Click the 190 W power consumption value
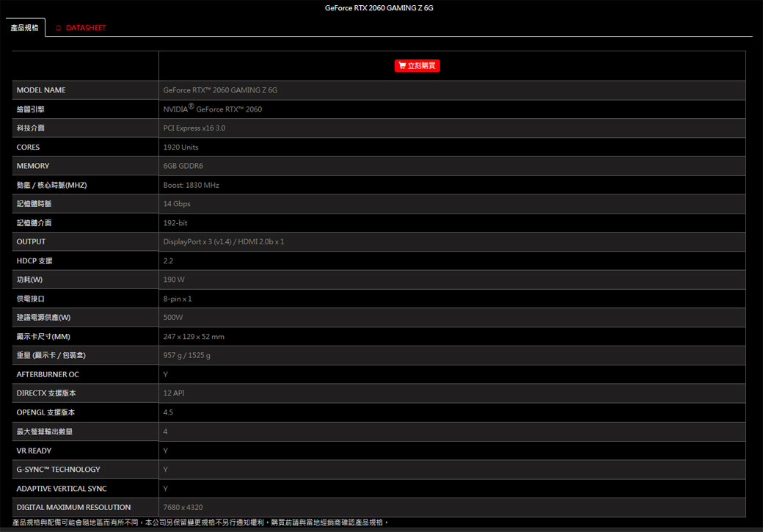This screenshot has width=763, height=532. [x=174, y=280]
